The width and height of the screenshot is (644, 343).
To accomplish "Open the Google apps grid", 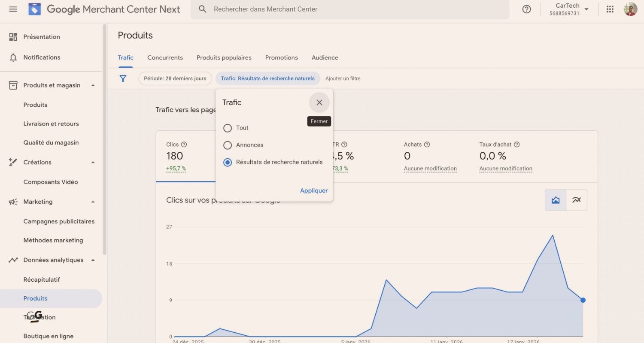I will tap(610, 9).
